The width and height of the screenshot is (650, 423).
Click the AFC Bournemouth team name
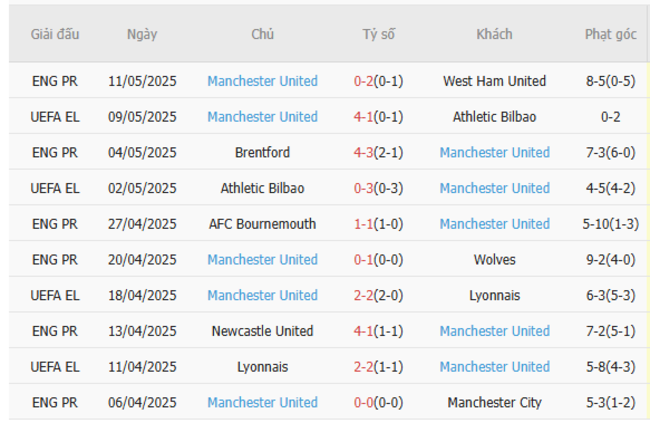[263, 224]
